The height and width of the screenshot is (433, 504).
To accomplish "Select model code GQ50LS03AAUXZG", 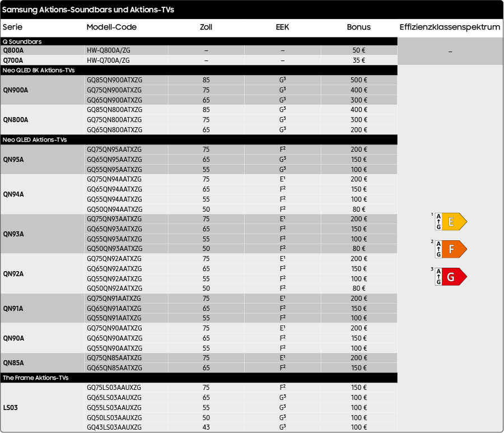I will (x=114, y=417).
